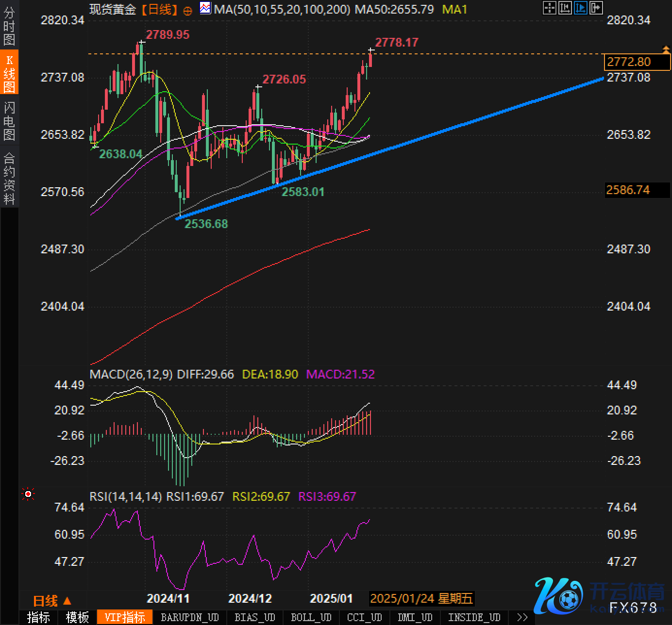
Task: Click the red sun icon beside RSI
Action: coord(28,494)
